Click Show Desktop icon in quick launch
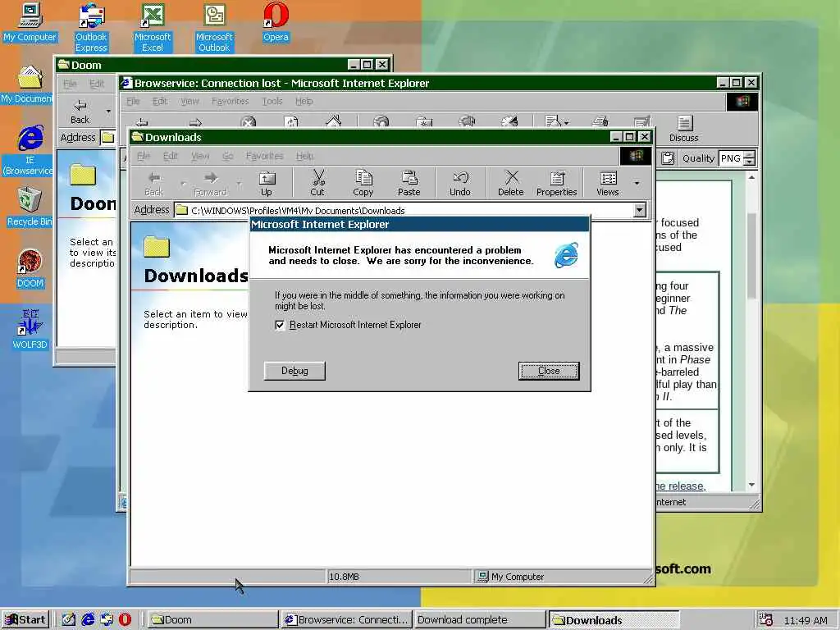The height and width of the screenshot is (630, 840). coord(68,620)
